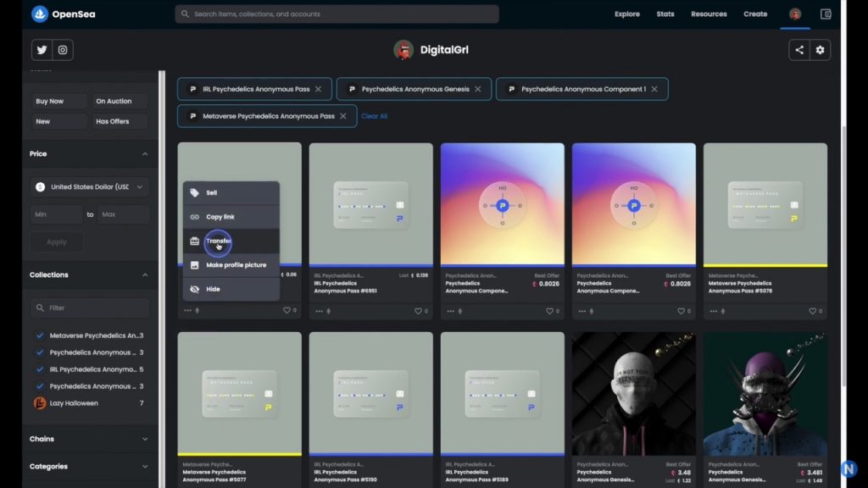Image resolution: width=868 pixels, height=488 pixels.
Task: Open the wallet icon in header
Action: coord(826,14)
